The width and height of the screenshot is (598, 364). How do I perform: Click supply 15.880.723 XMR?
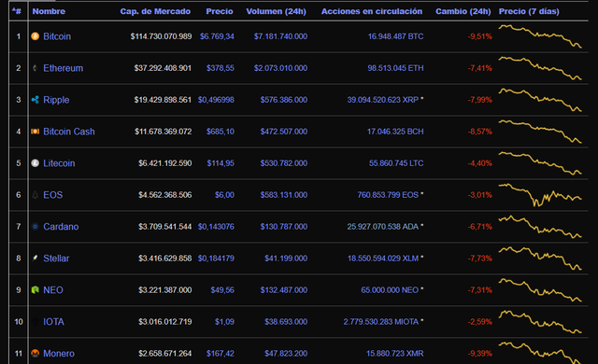(x=394, y=354)
